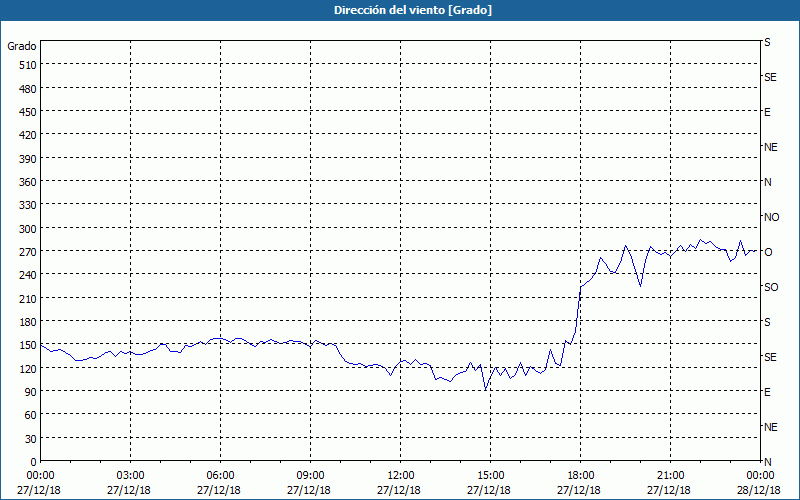Click the 06:00 time axis label
800x500 pixels.
pos(220,476)
